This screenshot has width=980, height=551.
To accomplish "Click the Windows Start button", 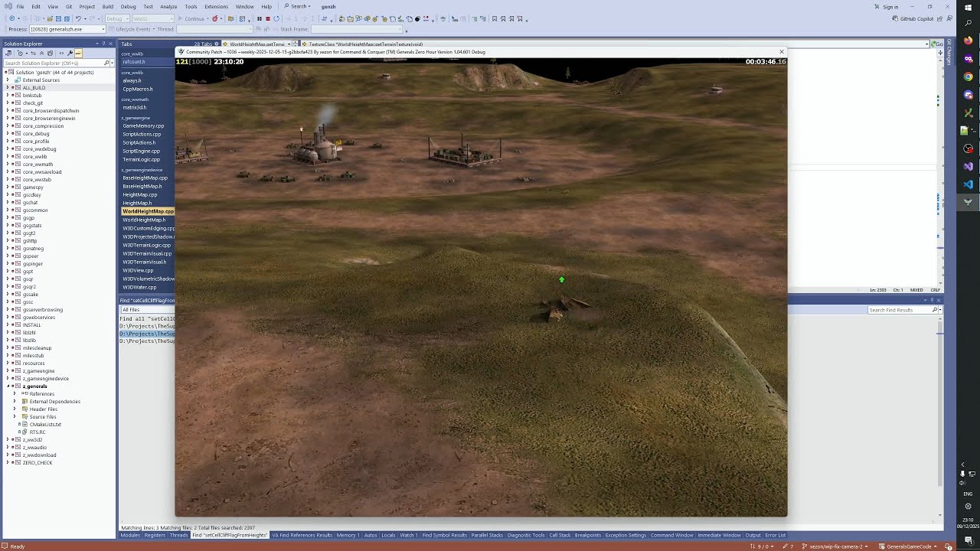I will coord(969,7).
